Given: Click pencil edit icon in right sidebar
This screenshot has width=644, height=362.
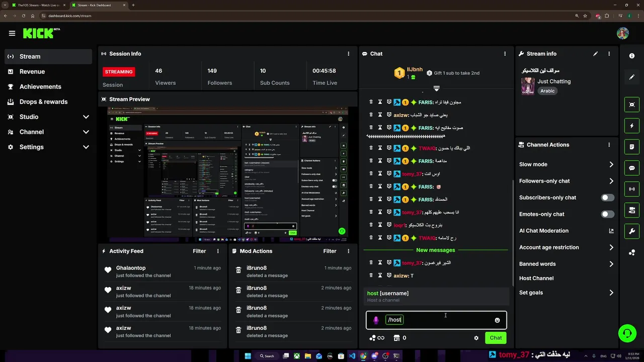Looking at the screenshot, I should coord(632,77).
